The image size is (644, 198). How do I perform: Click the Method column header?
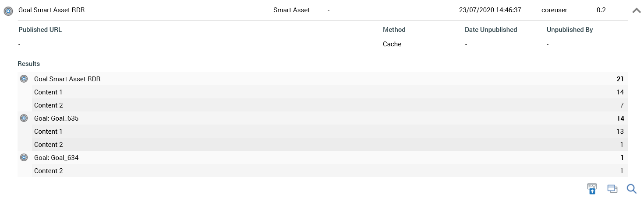click(394, 30)
